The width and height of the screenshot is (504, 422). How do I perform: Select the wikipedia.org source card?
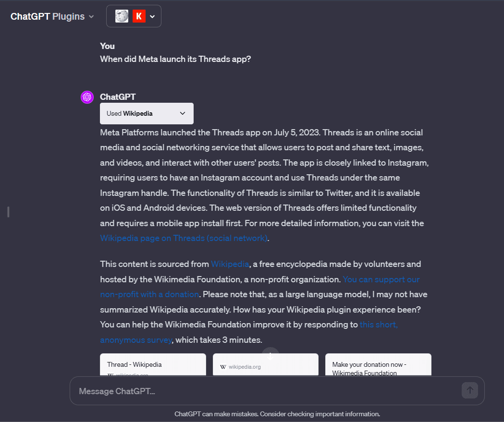[x=265, y=367]
